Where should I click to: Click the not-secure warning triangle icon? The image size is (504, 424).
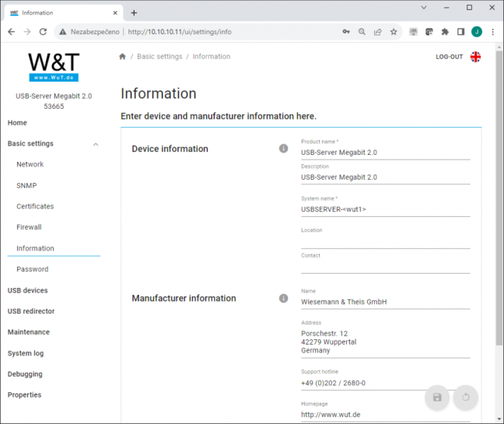63,32
